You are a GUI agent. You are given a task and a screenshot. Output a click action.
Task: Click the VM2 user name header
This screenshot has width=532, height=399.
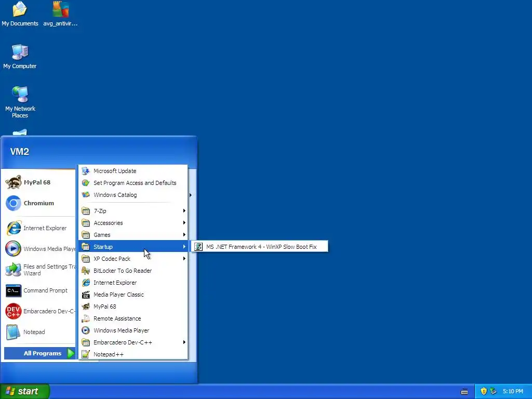point(20,152)
